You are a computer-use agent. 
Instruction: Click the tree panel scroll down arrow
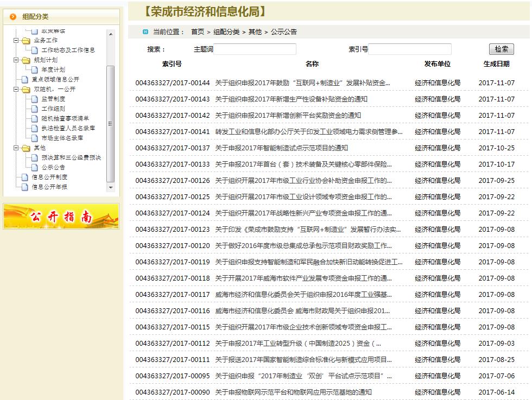click(x=111, y=187)
